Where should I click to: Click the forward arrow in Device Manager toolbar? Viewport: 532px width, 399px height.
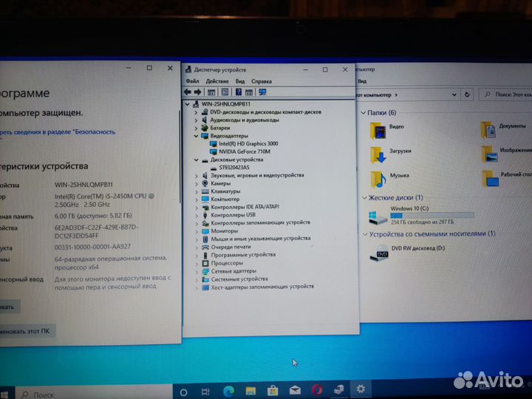[197, 92]
